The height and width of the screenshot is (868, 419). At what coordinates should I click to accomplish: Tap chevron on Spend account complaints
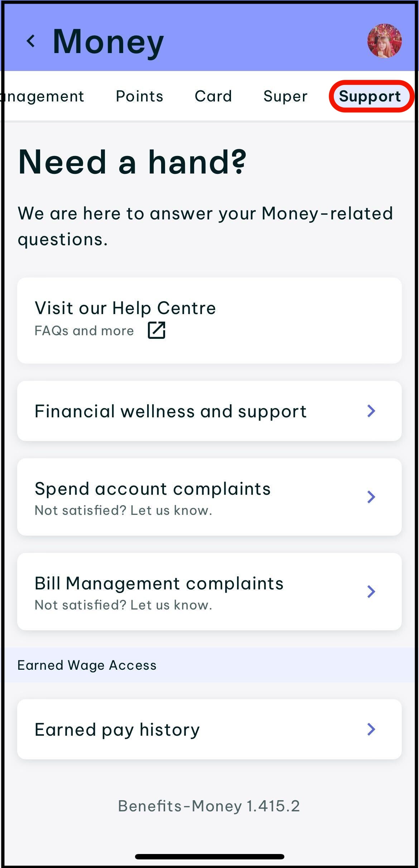click(371, 497)
